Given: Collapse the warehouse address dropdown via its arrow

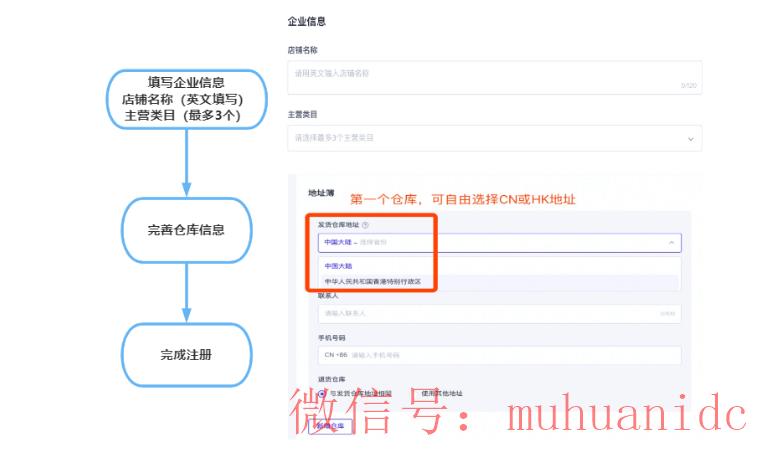Looking at the screenshot, I should [671, 243].
